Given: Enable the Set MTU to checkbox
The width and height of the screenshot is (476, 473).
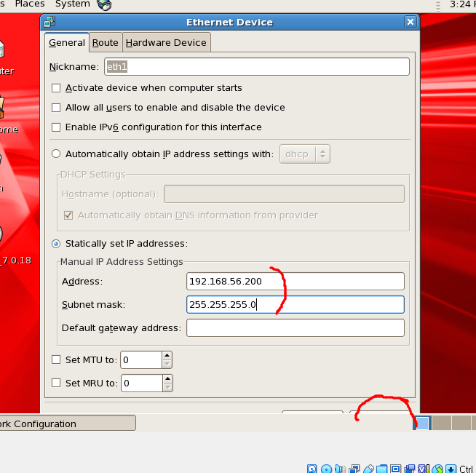Looking at the screenshot, I should click(x=56, y=359).
